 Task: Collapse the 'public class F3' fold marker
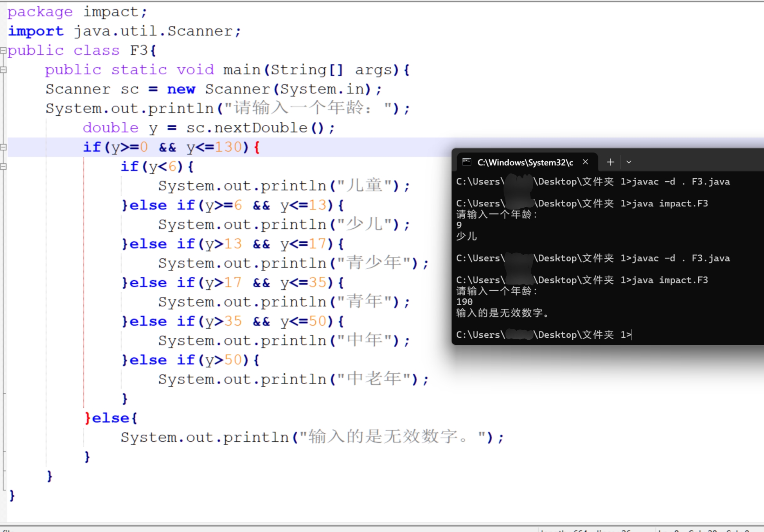pos(3,50)
